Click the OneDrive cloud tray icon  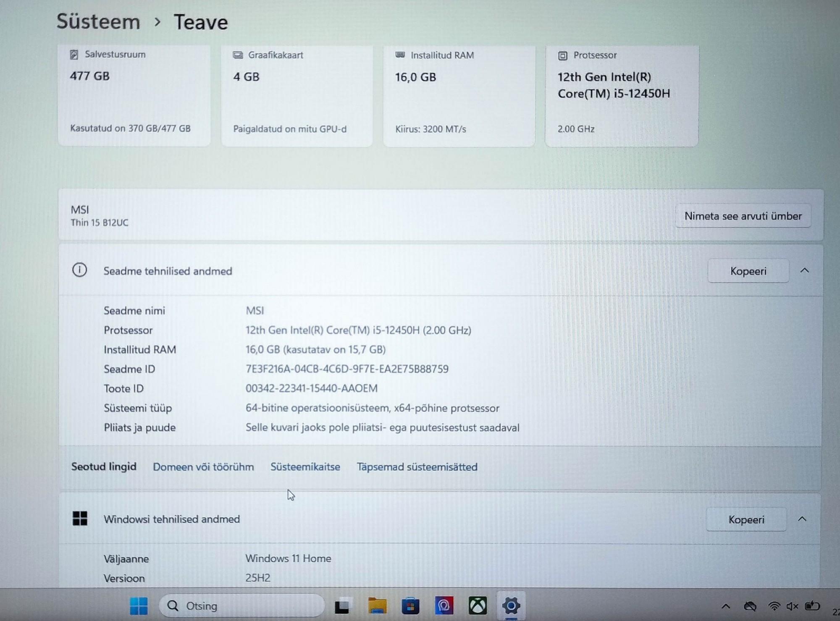coord(750,606)
